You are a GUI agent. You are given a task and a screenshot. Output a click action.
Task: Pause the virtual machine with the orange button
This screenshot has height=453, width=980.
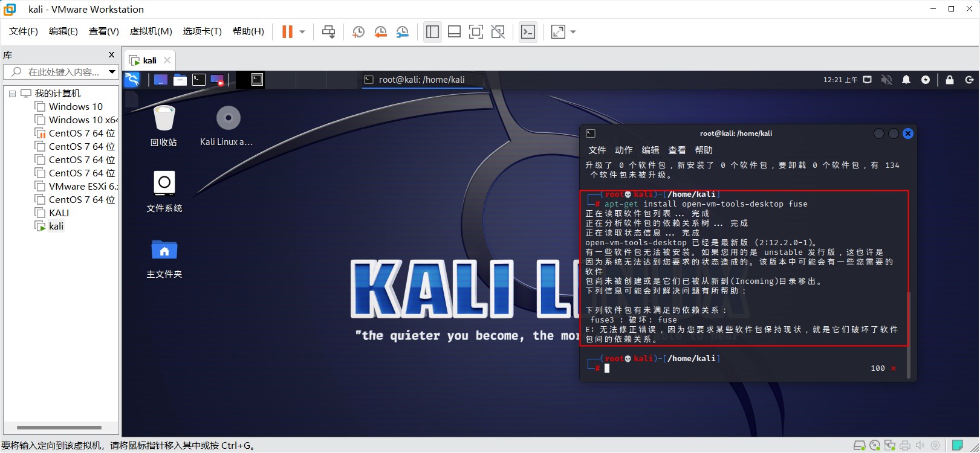(287, 31)
